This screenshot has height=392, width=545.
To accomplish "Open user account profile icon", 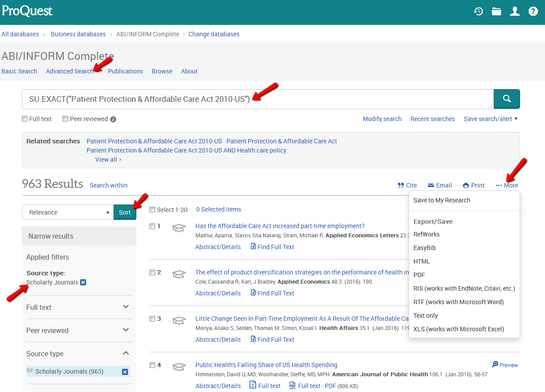I will (515, 11).
